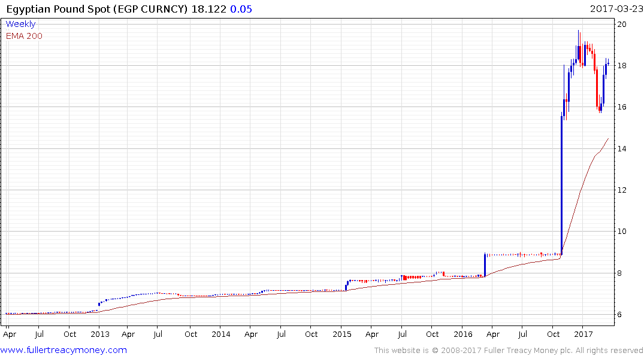Click the chart title 'Egyptian Pound Spot (EGP CURNCY)'
This screenshot has height=359, width=644.
tap(97, 9)
